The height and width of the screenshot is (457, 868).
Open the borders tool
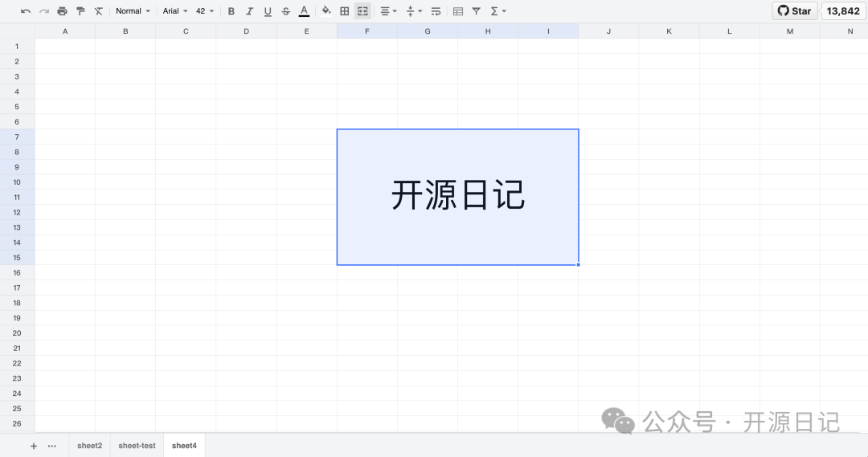point(345,11)
